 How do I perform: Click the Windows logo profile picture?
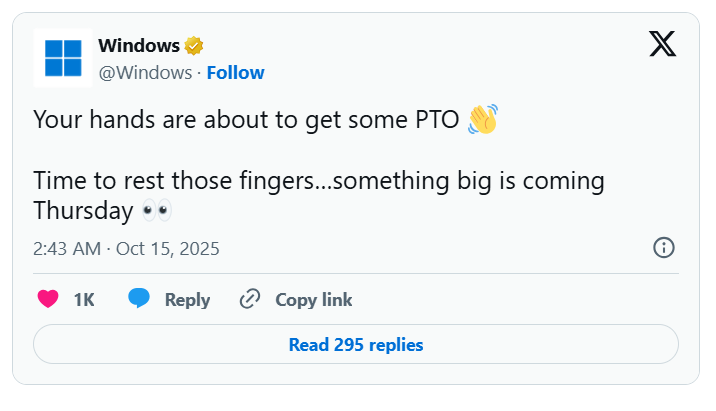[x=63, y=58]
